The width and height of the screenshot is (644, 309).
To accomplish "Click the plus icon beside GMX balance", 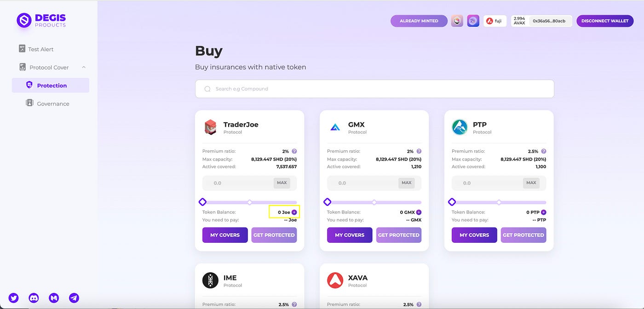I will point(419,212).
